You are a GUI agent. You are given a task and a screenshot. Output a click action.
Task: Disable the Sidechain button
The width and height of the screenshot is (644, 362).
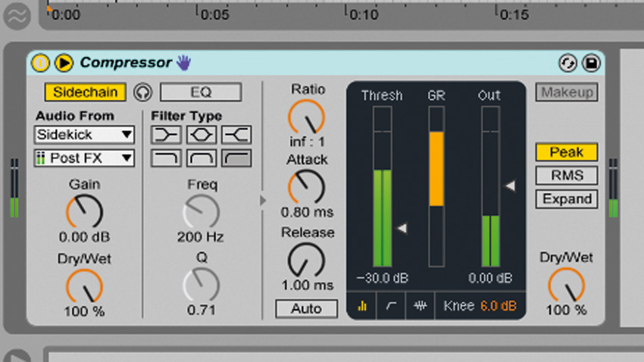(85, 92)
